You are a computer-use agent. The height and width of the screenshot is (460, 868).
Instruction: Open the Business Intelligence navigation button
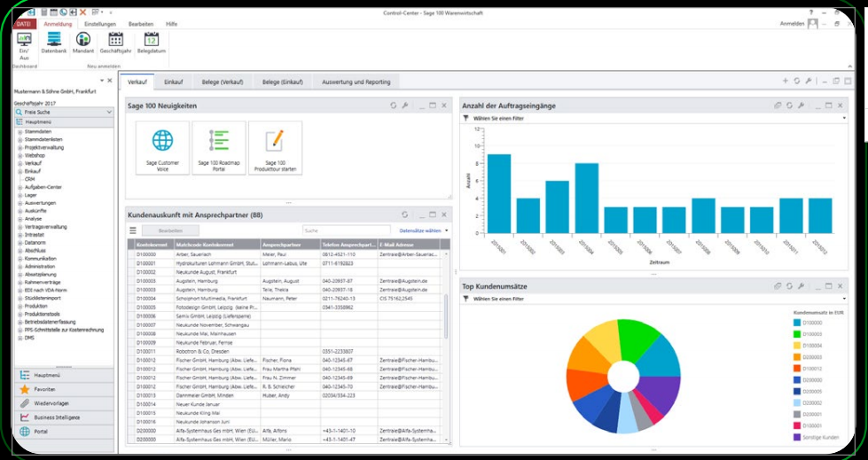(x=63, y=417)
